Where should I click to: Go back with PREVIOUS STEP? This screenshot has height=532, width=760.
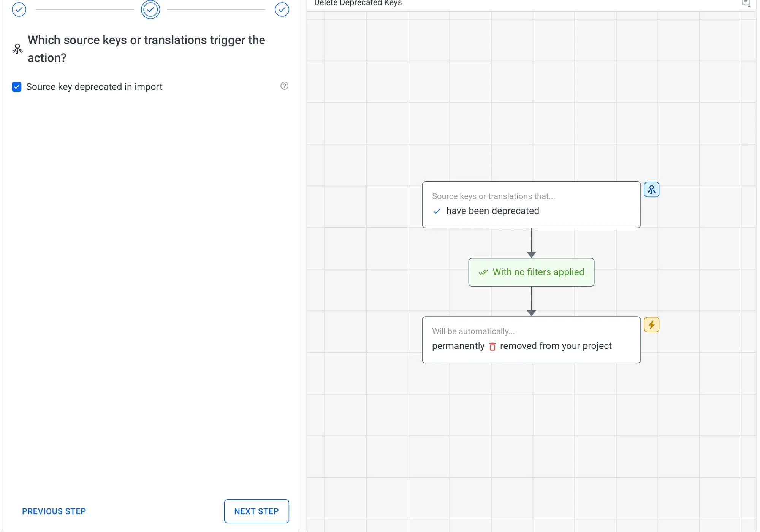(54, 511)
